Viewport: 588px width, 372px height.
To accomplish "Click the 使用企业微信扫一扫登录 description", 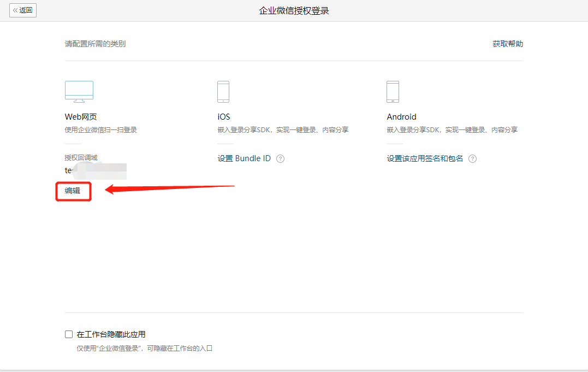I will click(x=101, y=130).
